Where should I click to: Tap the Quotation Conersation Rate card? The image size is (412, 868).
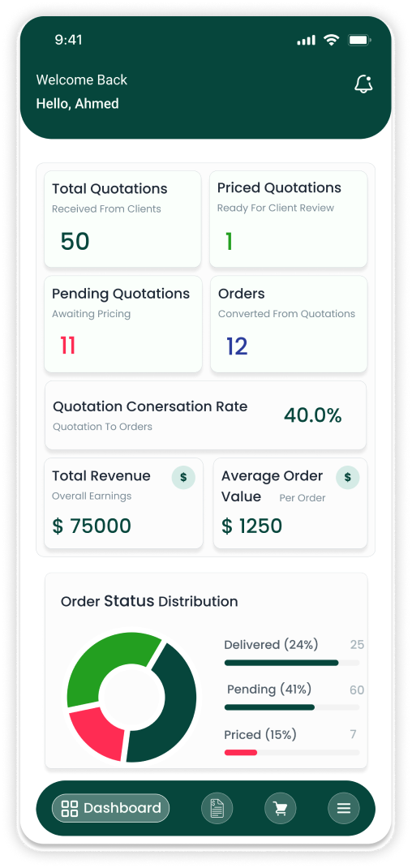pyautogui.click(x=205, y=415)
